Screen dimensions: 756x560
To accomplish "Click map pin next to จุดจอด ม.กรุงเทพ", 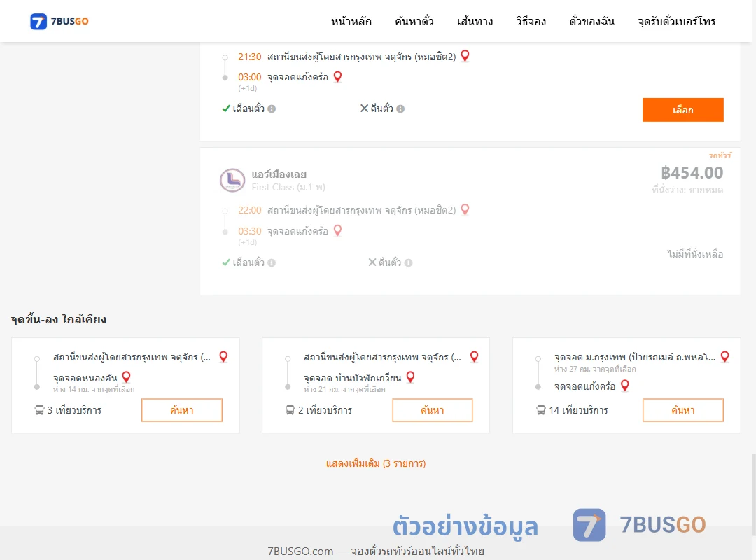I will [x=725, y=357].
